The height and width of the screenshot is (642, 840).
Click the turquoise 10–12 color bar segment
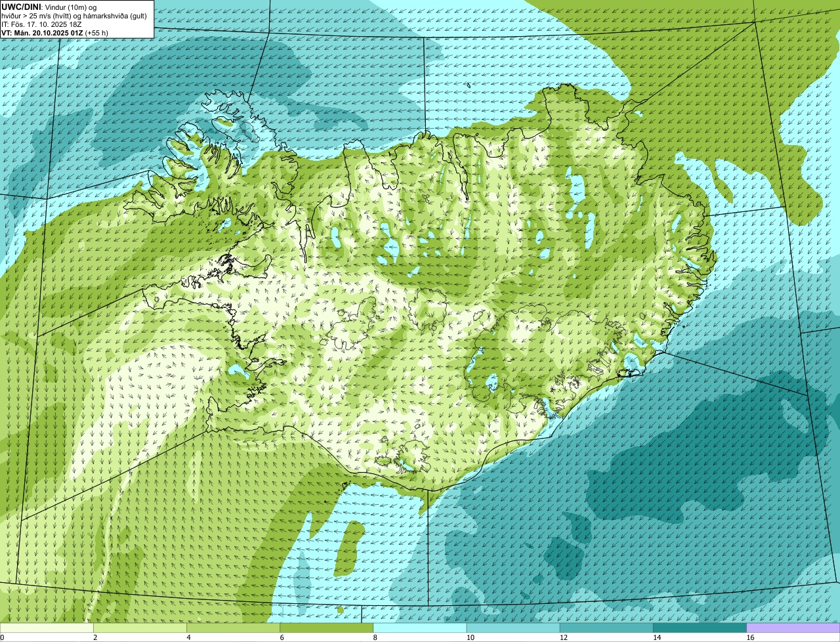pos(513,628)
